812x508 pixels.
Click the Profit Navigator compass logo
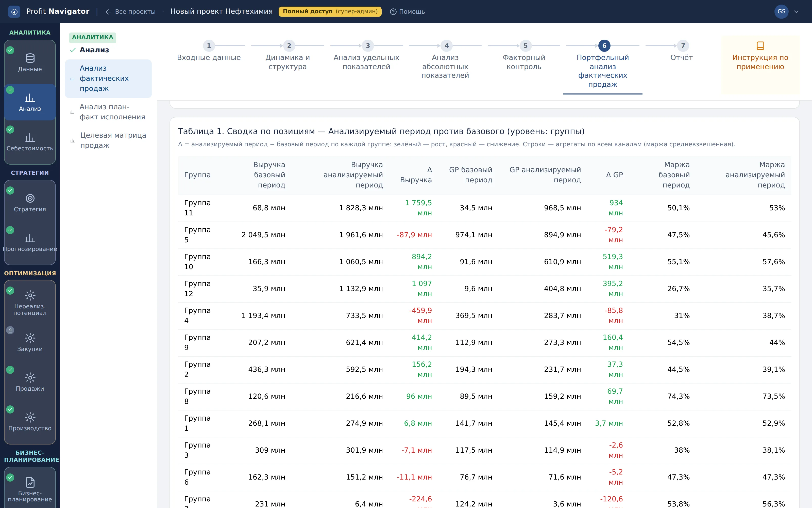pyautogui.click(x=14, y=12)
